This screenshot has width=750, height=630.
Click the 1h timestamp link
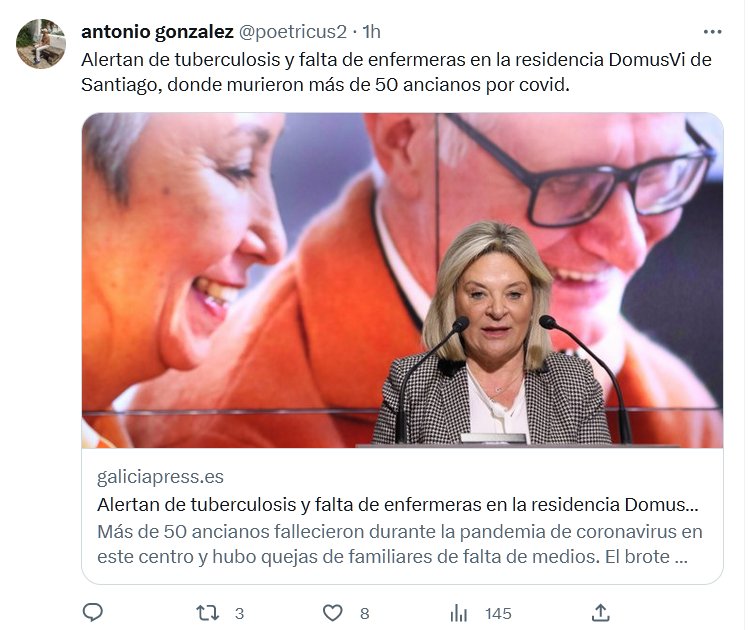371,32
